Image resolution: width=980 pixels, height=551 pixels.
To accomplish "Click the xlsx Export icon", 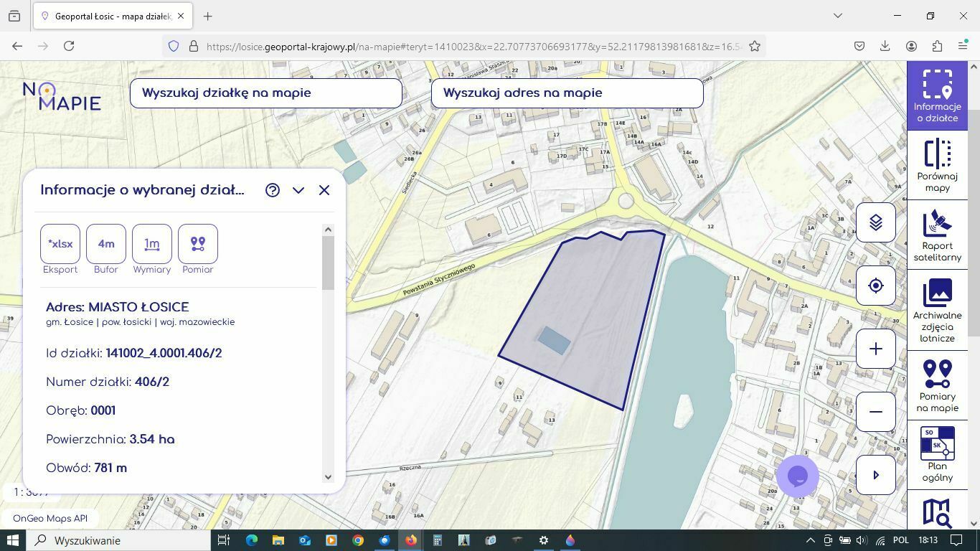I will [60, 244].
